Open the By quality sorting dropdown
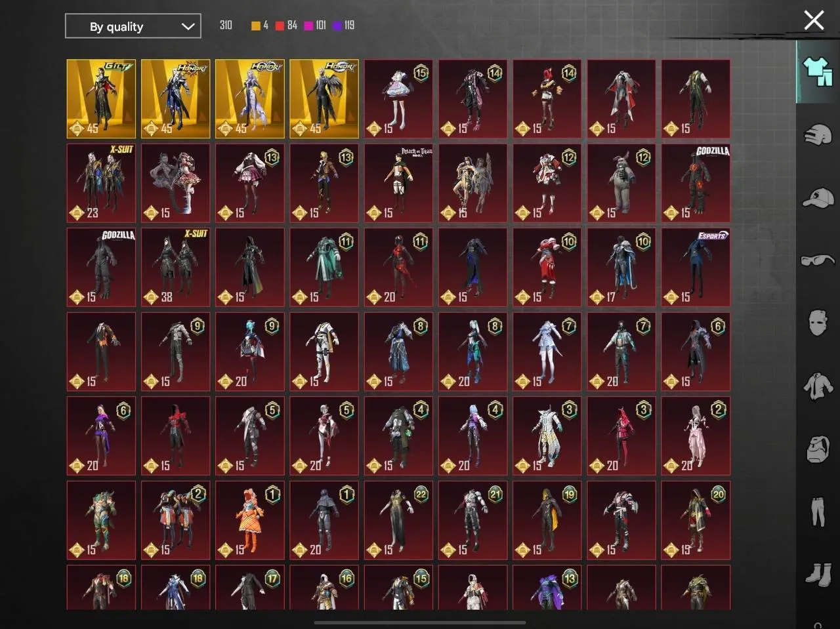The width and height of the screenshot is (840, 629). [x=133, y=26]
